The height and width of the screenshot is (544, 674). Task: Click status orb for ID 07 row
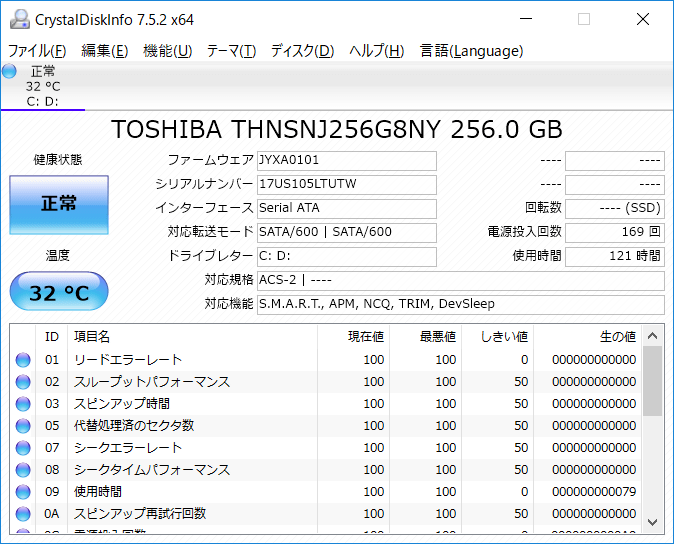pyautogui.click(x=23, y=448)
